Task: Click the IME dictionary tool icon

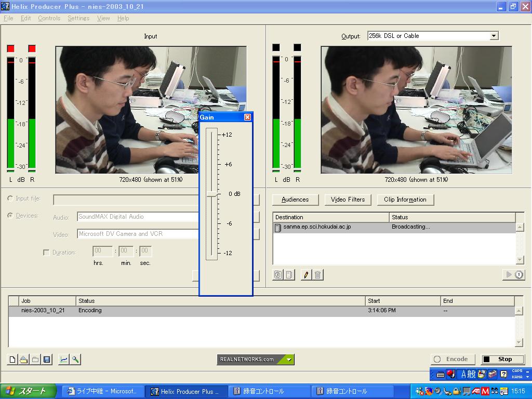Action: [482, 374]
